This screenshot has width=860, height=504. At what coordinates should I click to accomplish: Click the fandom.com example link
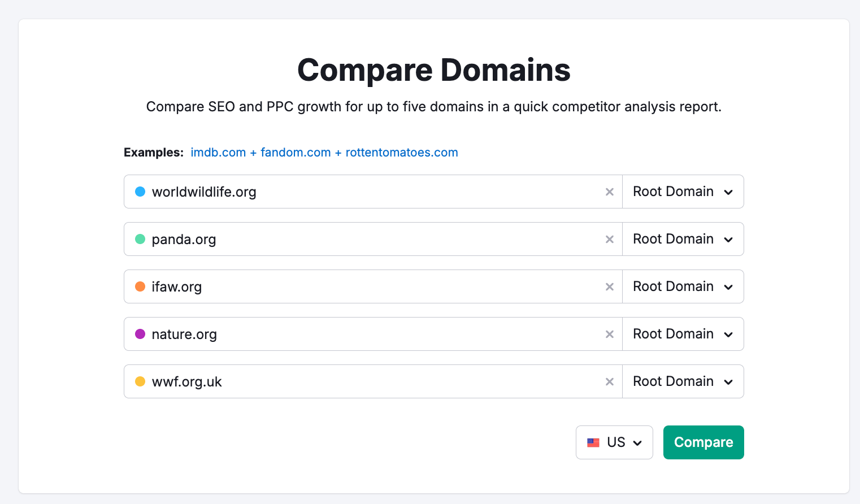pyautogui.click(x=295, y=152)
